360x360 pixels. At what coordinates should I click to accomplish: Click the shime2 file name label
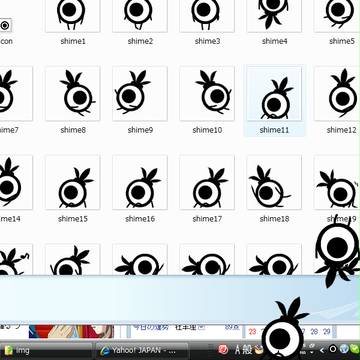click(x=140, y=41)
